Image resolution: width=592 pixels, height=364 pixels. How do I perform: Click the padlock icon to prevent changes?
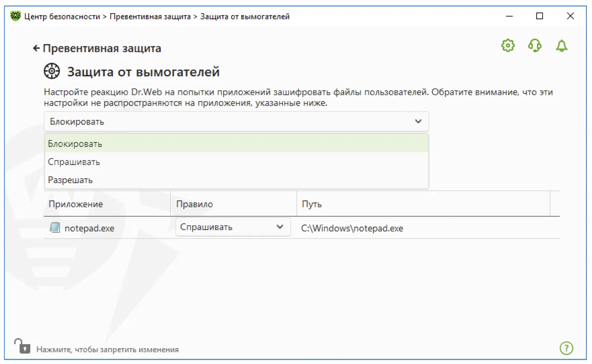point(22,346)
